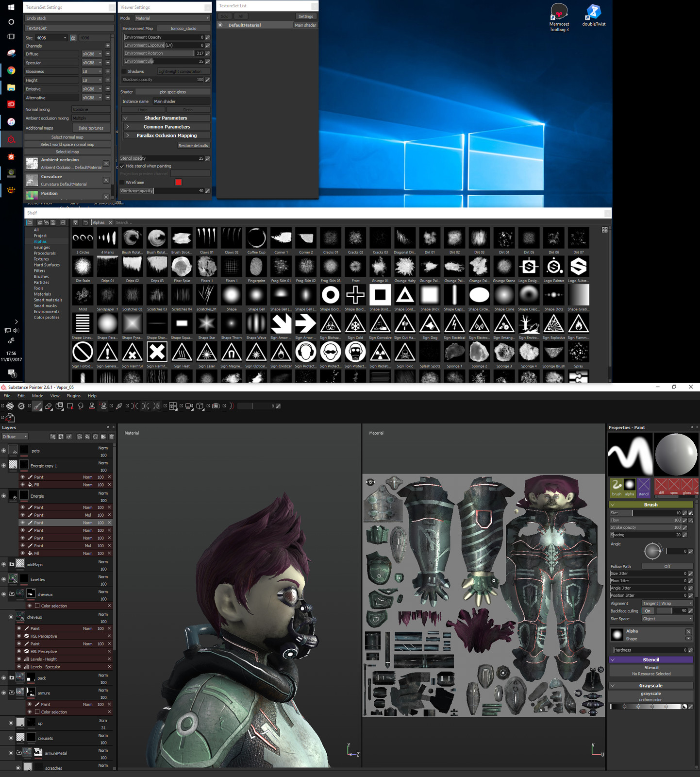Pick the Material Picker eyedropper tool
The height and width of the screenshot is (777, 700).
tap(119, 406)
